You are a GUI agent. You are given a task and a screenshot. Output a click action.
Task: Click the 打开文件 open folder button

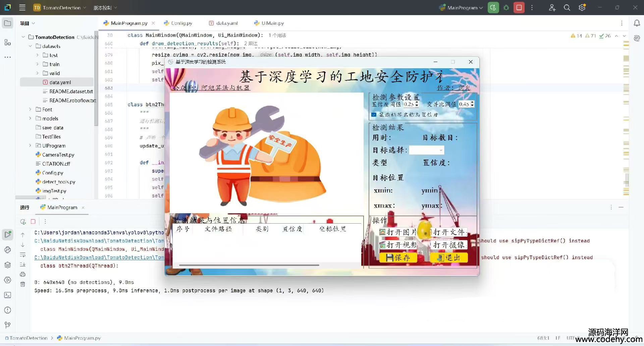tap(449, 232)
